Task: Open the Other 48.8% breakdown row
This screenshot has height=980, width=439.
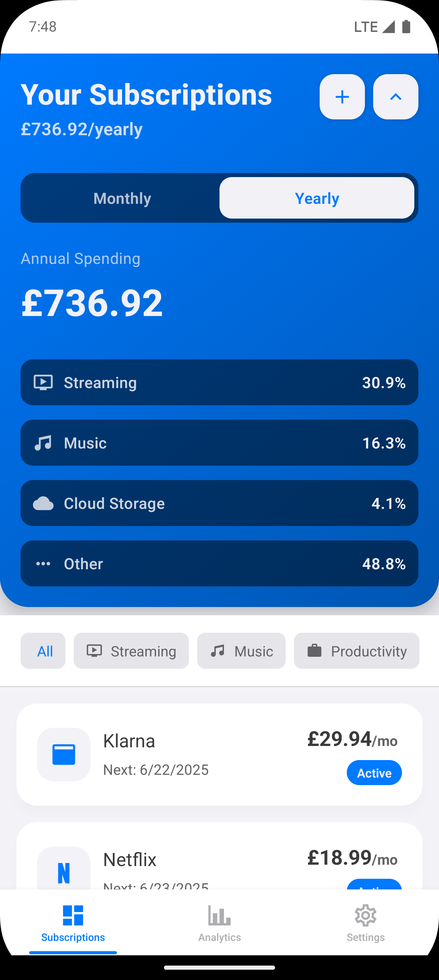Action: 219,563
